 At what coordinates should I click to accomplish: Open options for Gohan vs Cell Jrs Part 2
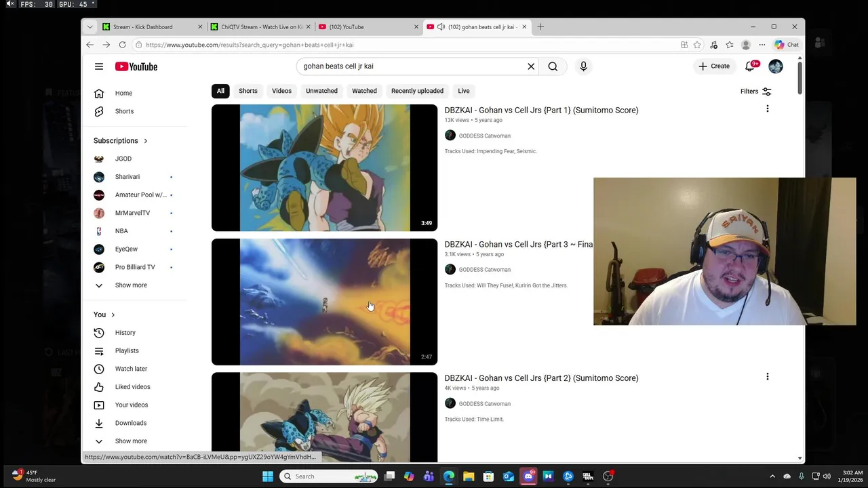coord(768,377)
